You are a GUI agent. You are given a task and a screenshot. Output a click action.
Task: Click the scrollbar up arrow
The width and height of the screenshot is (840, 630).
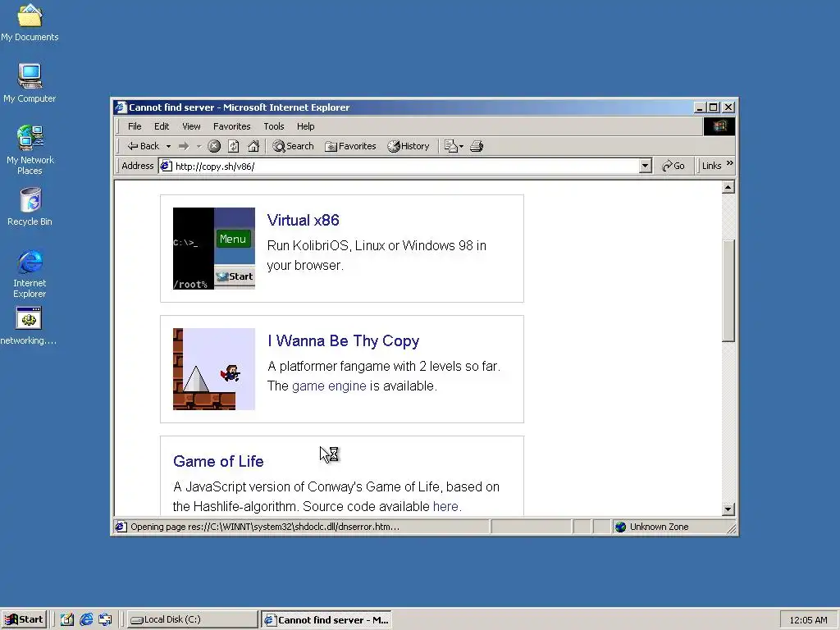coord(728,187)
